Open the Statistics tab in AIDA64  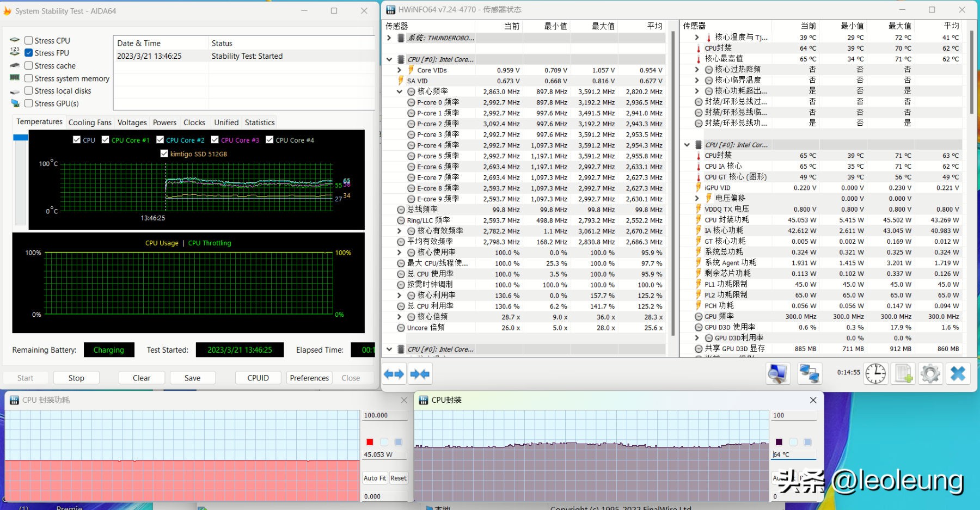pyautogui.click(x=260, y=122)
